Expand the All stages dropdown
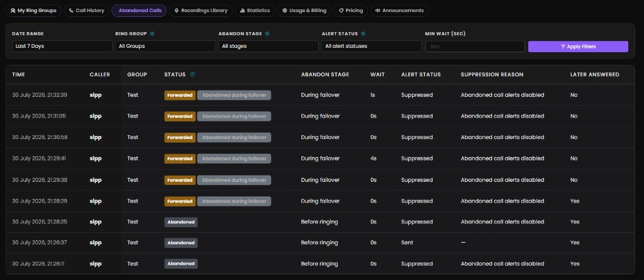The image size is (644, 280). coord(268,47)
